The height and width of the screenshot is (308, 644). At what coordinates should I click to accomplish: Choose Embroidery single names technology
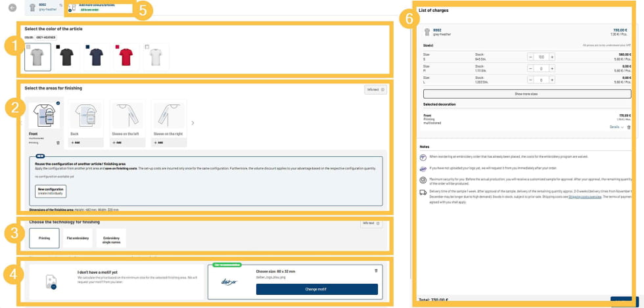(111, 240)
